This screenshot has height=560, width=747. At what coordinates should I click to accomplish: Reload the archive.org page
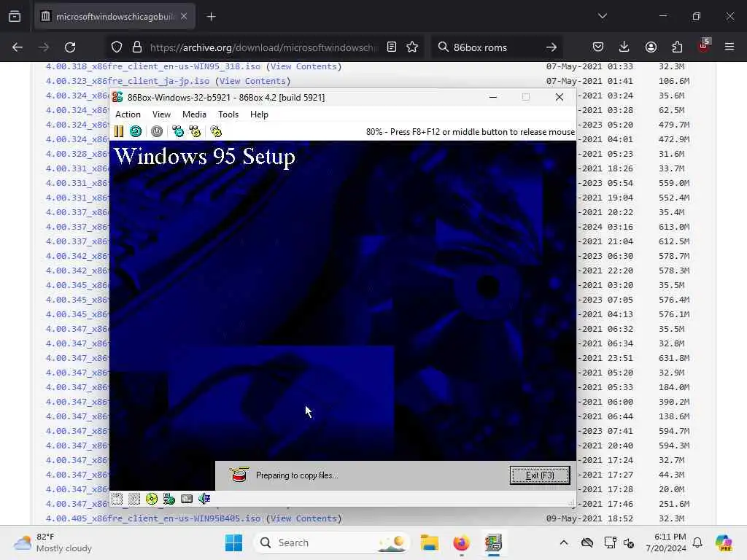(70, 47)
